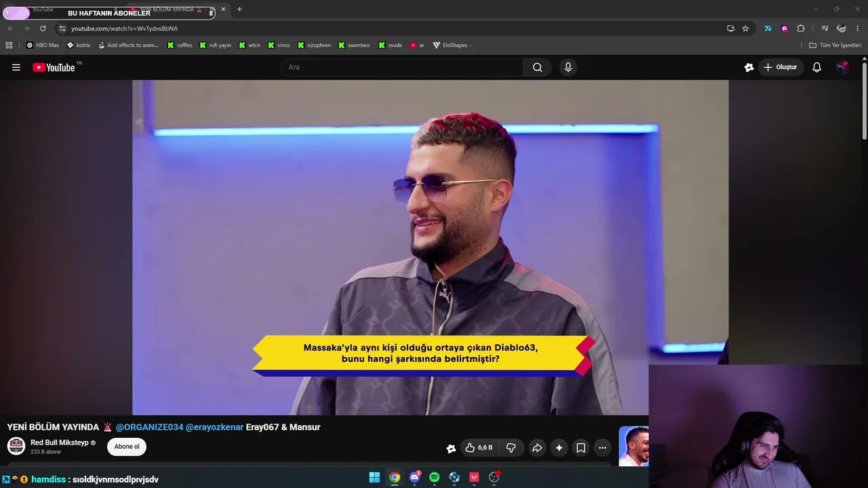Click the search magnifier button
The width and height of the screenshot is (868, 488).
[x=537, y=67]
